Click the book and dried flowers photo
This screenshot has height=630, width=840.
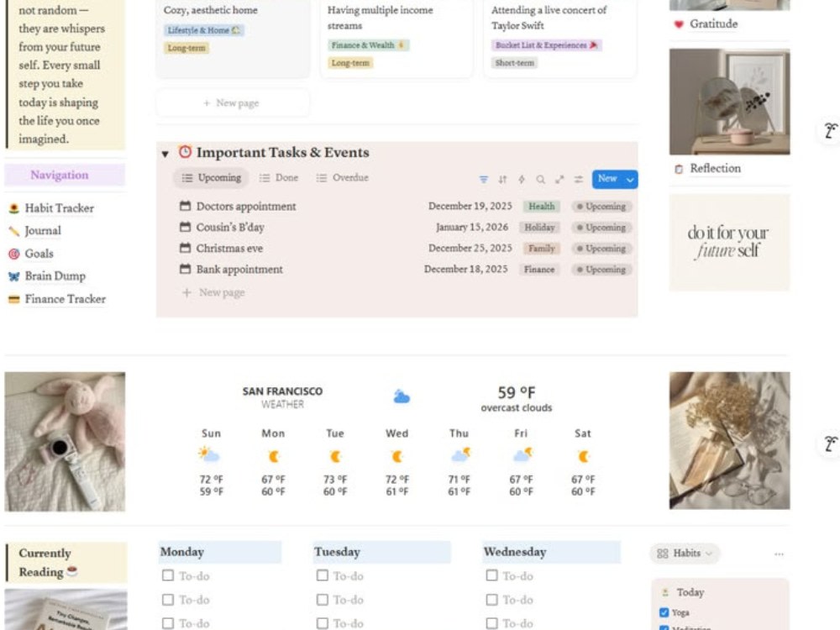(x=729, y=440)
